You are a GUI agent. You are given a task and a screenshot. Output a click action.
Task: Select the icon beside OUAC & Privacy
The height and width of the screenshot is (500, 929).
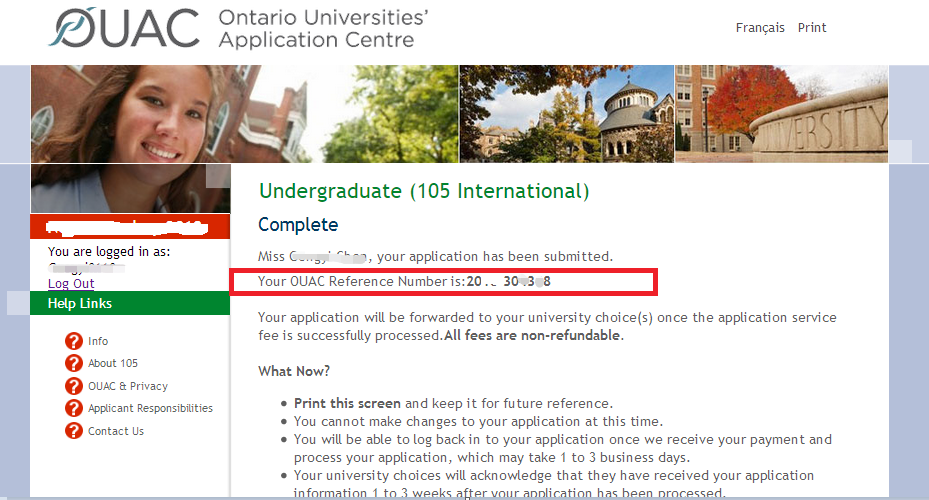point(73,386)
